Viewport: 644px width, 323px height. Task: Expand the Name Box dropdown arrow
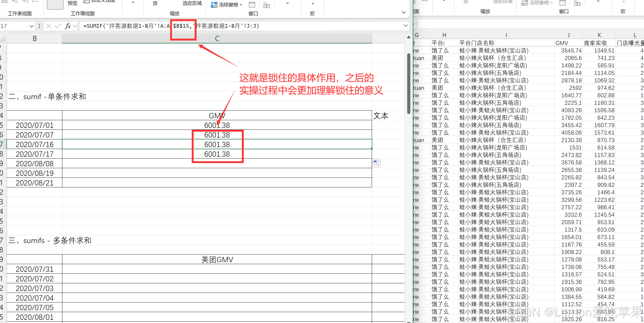(31, 26)
